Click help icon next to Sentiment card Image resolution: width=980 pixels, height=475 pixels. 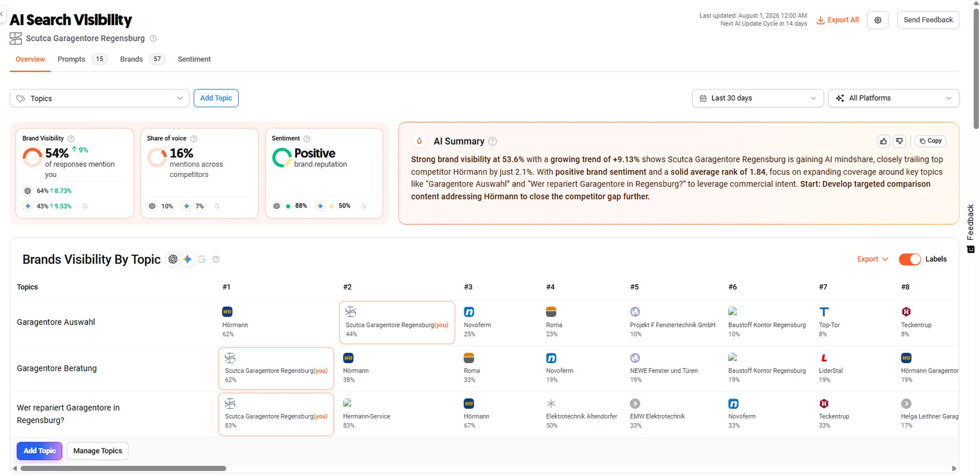click(307, 139)
